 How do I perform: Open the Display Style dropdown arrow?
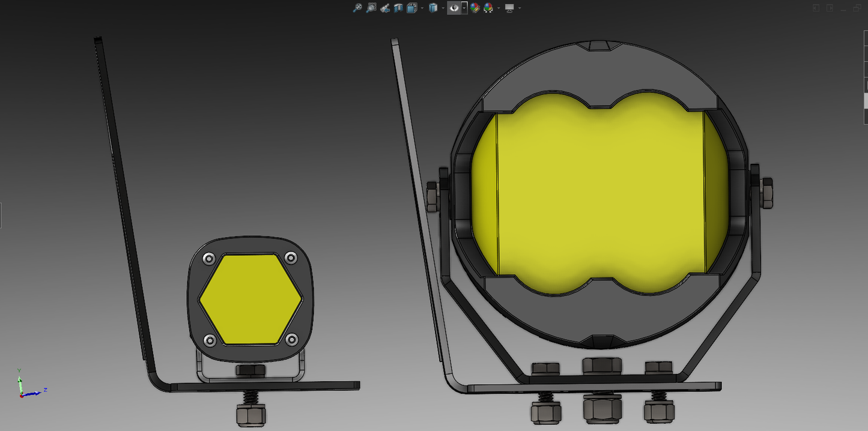pos(443,8)
